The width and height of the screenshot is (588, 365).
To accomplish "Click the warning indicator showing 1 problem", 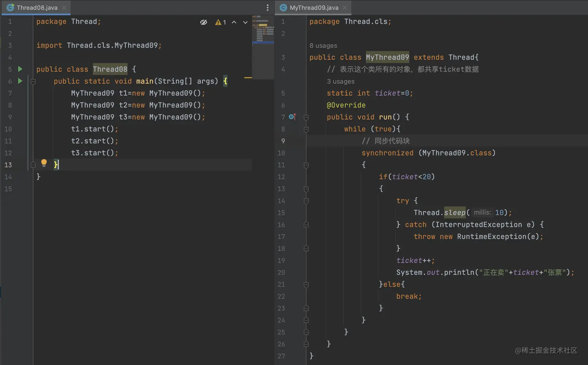I will click(220, 22).
